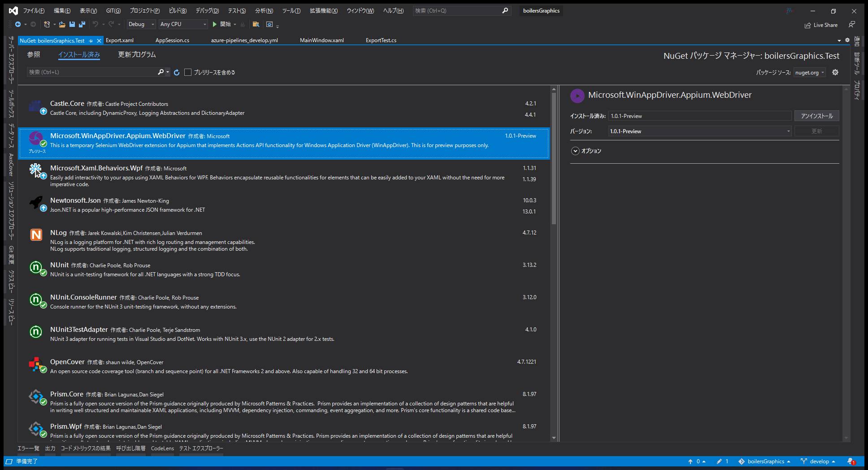The height and width of the screenshot is (470, 868).
Task: Switch to the ExportTest.cs tab
Action: (381, 40)
